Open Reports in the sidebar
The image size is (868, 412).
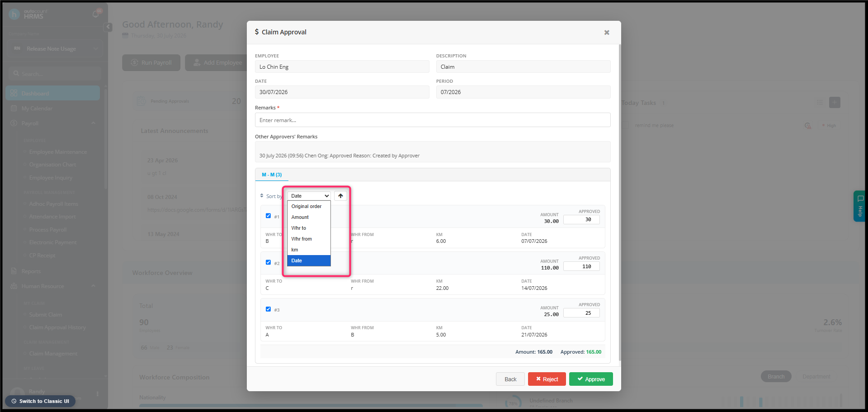tap(31, 271)
